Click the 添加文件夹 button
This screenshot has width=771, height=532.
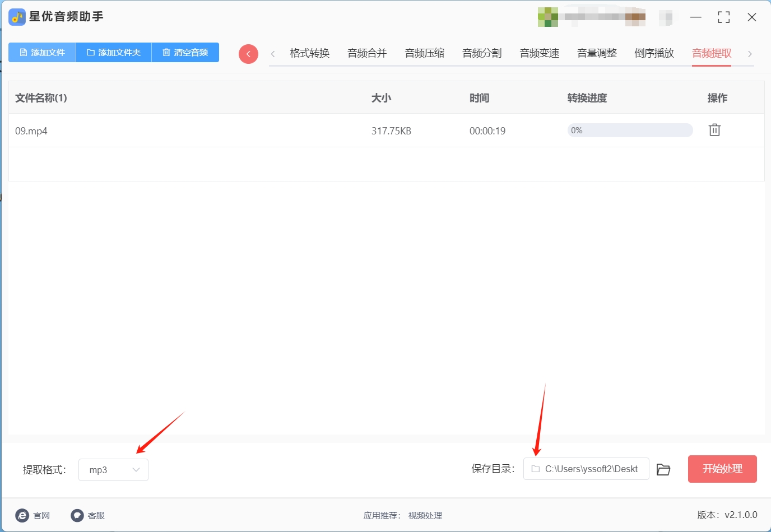pyautogui.click(x=114, y=53)
